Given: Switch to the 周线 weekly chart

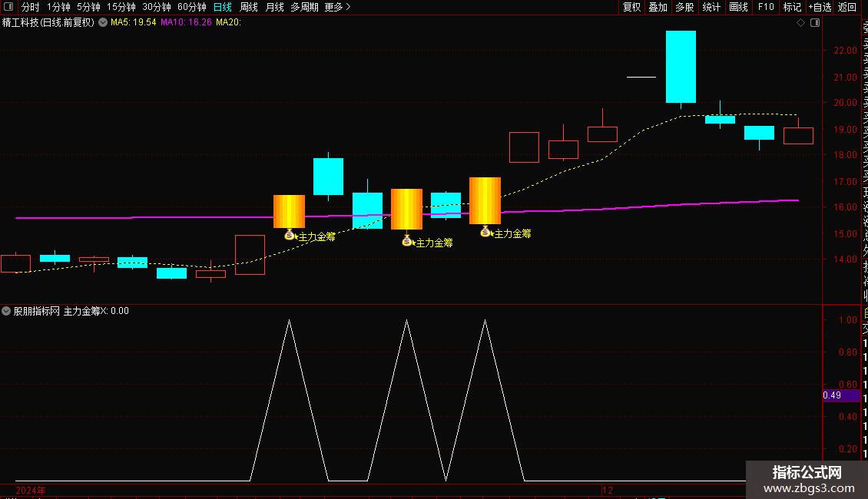Looking at the screenshot, I should [x=249, y=7].
